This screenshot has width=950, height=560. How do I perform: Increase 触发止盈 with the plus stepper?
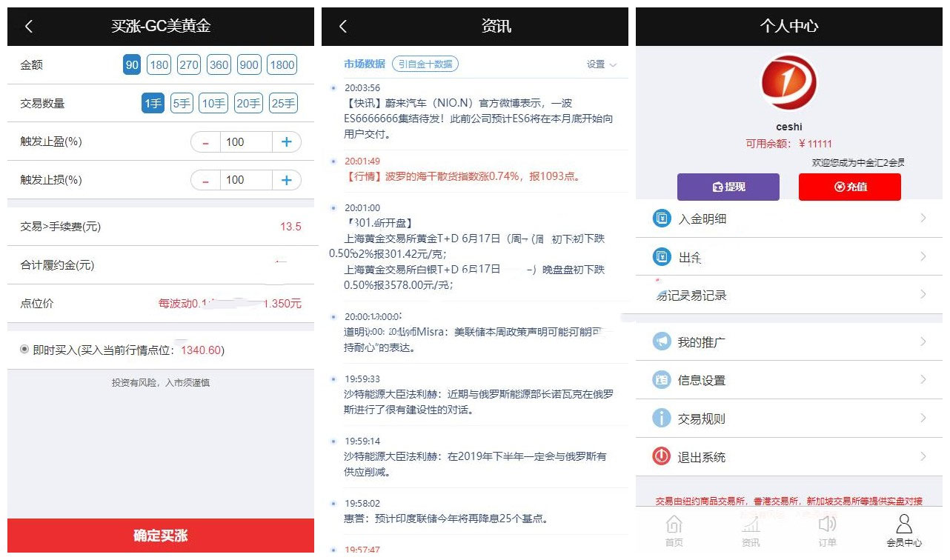(x=286, y=141)
